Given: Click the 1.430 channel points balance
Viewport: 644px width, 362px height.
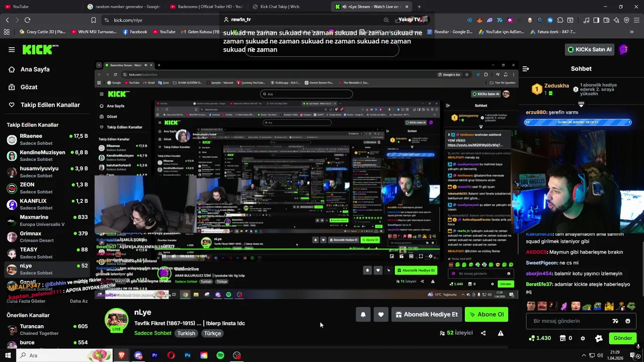Looking at the screenshot, I should coord(540,338).
